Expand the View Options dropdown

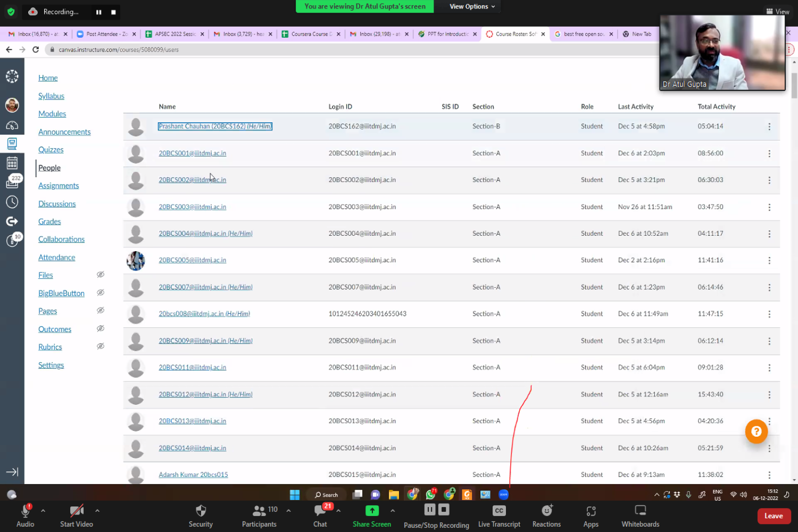click(x=472, y=6)
